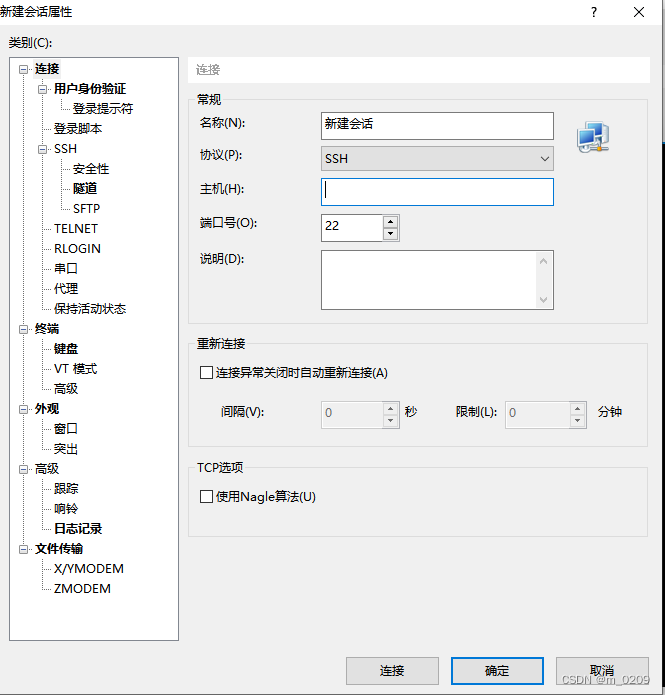Click the help question mark button
The width and height of the screenshot is (665, 695).
coord(594,12)
